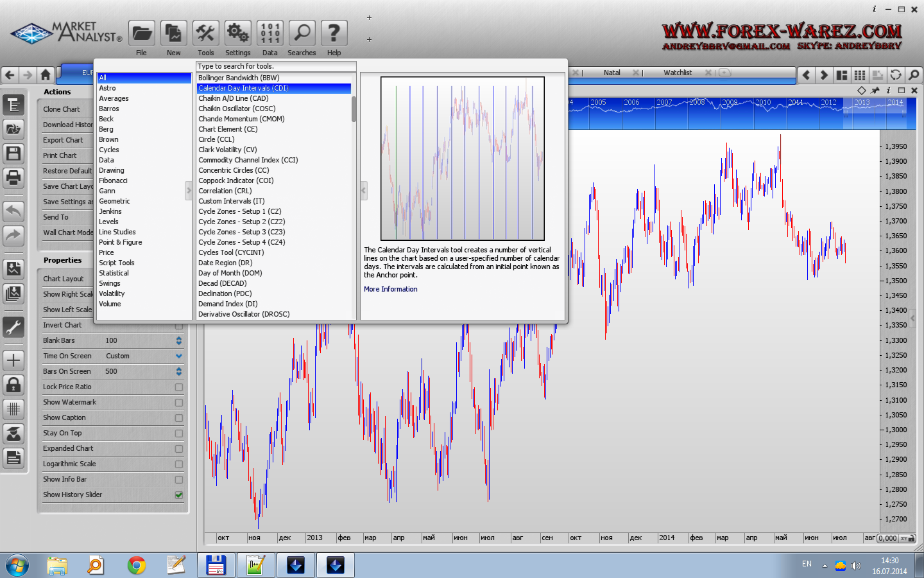
Task: Open Chrome from the Windows taskbar
Action: coord(136,565)
